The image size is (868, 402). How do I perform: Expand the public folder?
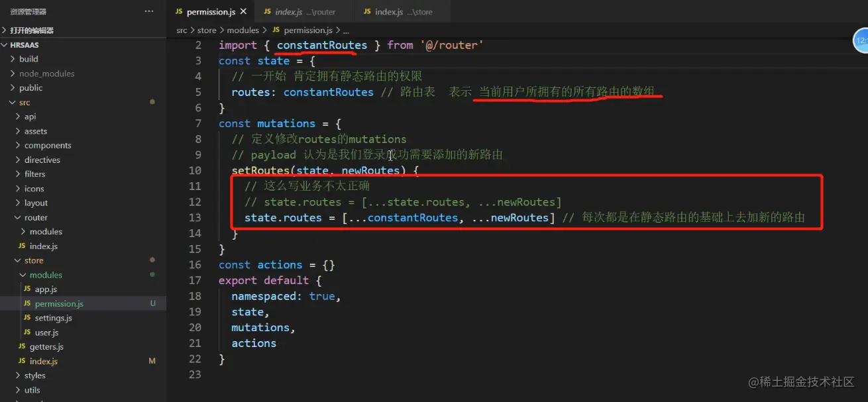(x=83, y=88)
